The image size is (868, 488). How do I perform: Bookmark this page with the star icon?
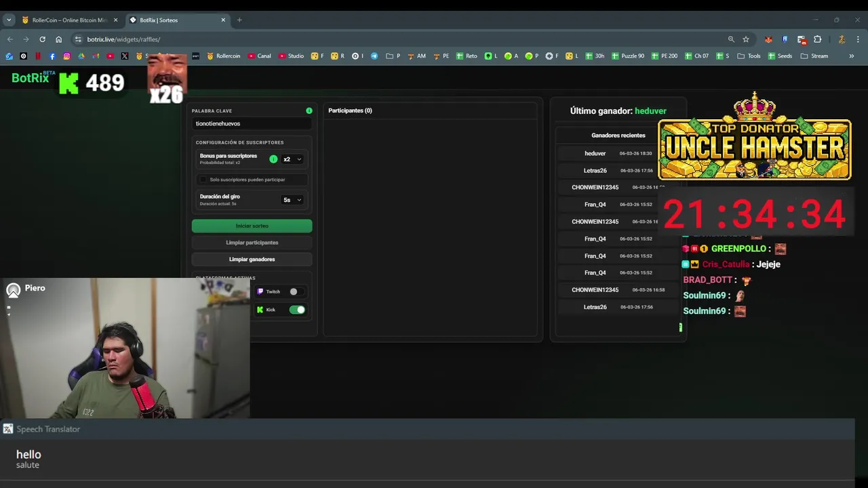coord(746,39)
